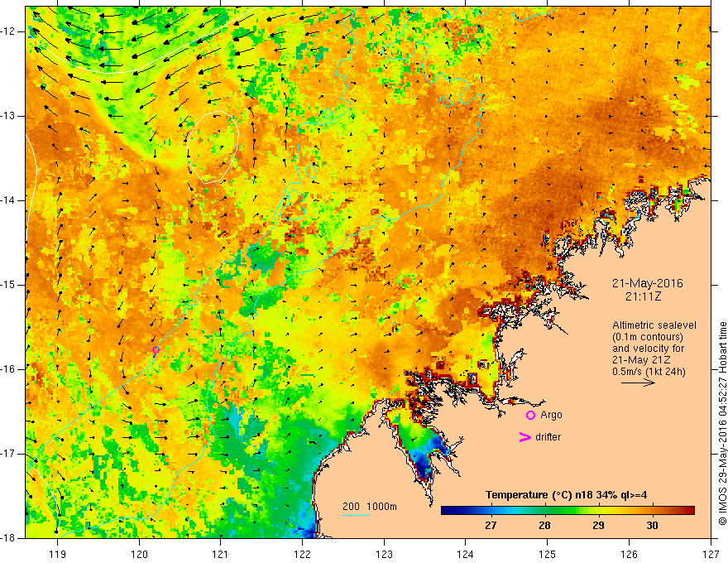Click the longitude axis label '121'
Image resolution: width=728 pixels, height=563 pixels.
[221, 554]
